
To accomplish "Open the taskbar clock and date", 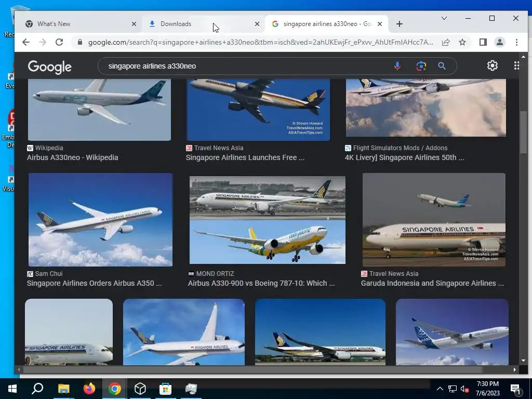I will 487,389.
